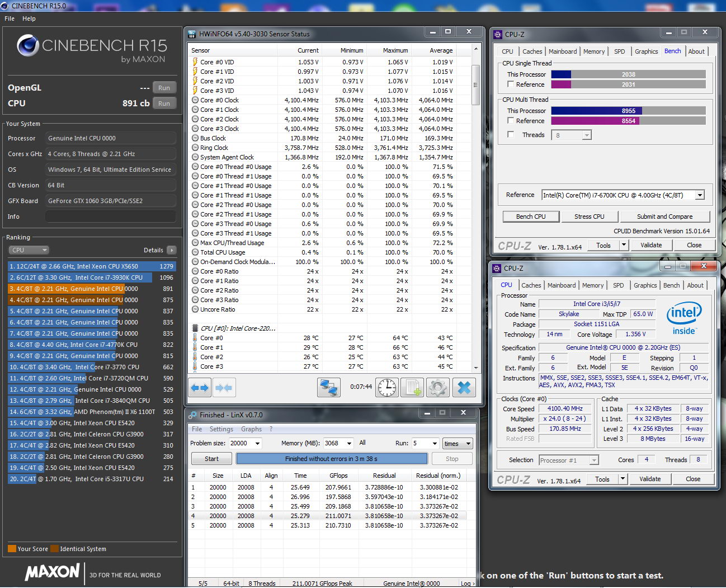This screenshot has width=726, height=588.
Task: Switch to Mainboard tab in CPU-Z Bench window
Action: (x=563, y=51)
